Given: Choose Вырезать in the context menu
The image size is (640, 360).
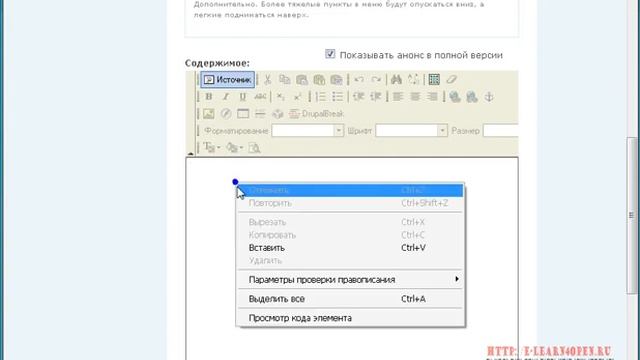Looking at the screenshot, I should (x=351, y=222).
